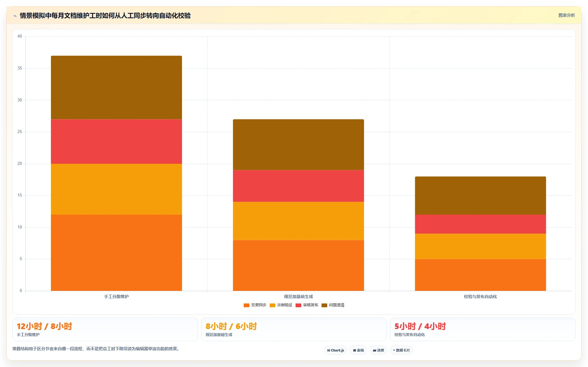Click the small icon before the header title
This screenshot has height=367, width=588.
(x=15, y=15)
